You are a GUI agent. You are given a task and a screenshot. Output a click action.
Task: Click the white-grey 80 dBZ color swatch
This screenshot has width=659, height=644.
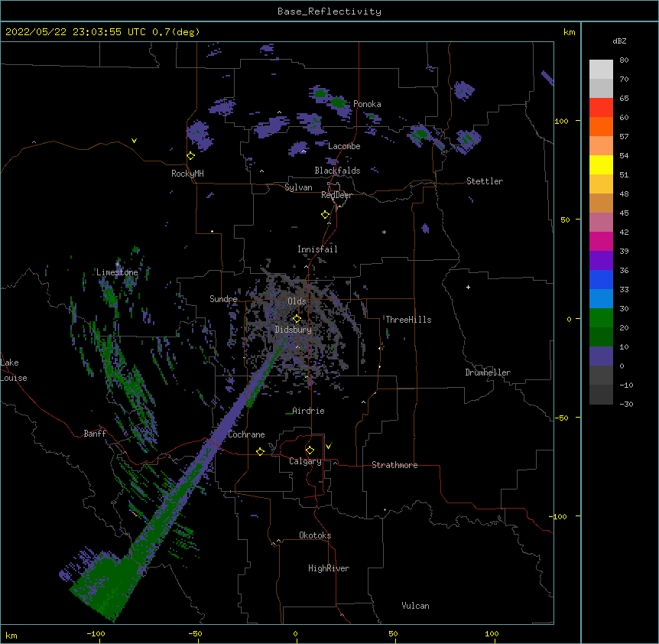[x=601, y=70]
